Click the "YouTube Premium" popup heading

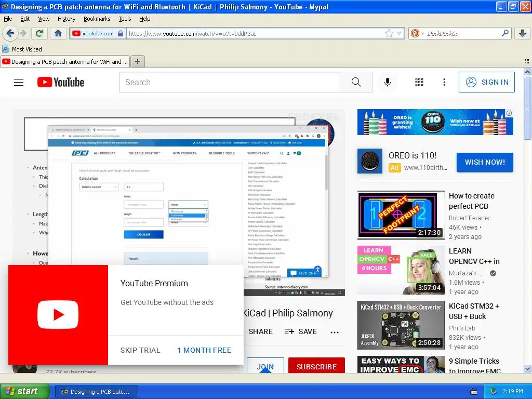pyautogui.click(x=154, y=283)
